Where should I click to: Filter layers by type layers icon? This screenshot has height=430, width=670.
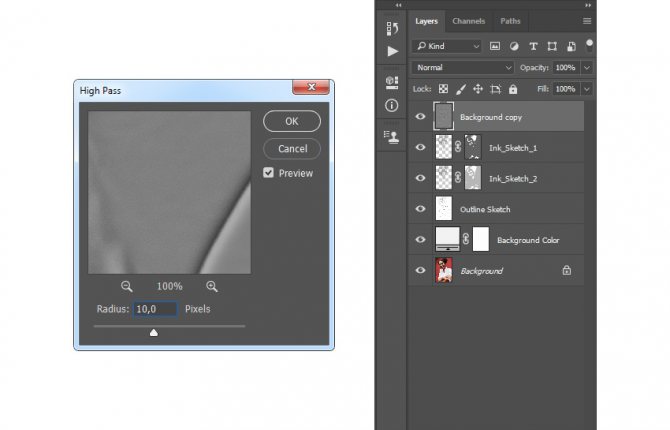tap(533, 46)
